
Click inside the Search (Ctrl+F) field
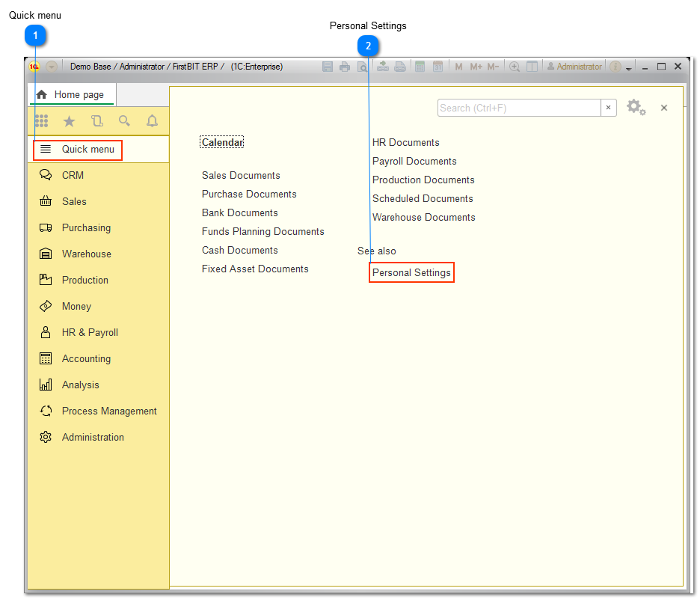[x=519, y=108]
